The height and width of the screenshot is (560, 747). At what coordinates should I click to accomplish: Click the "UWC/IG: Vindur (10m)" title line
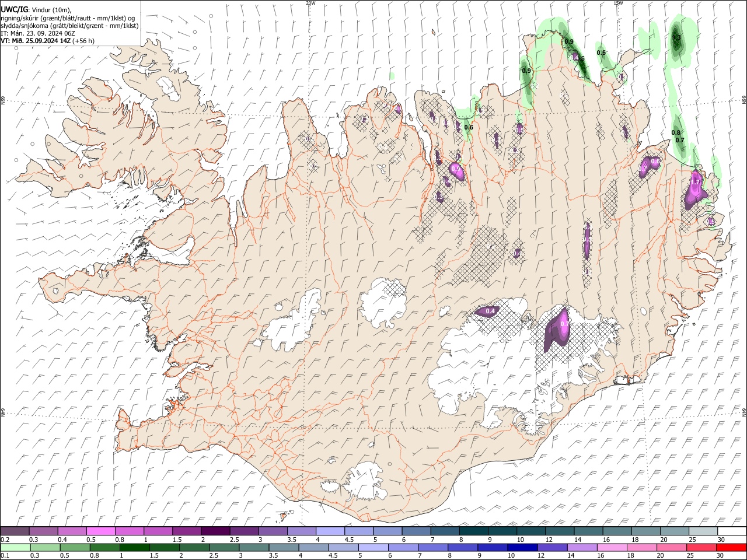click(36, 10)
